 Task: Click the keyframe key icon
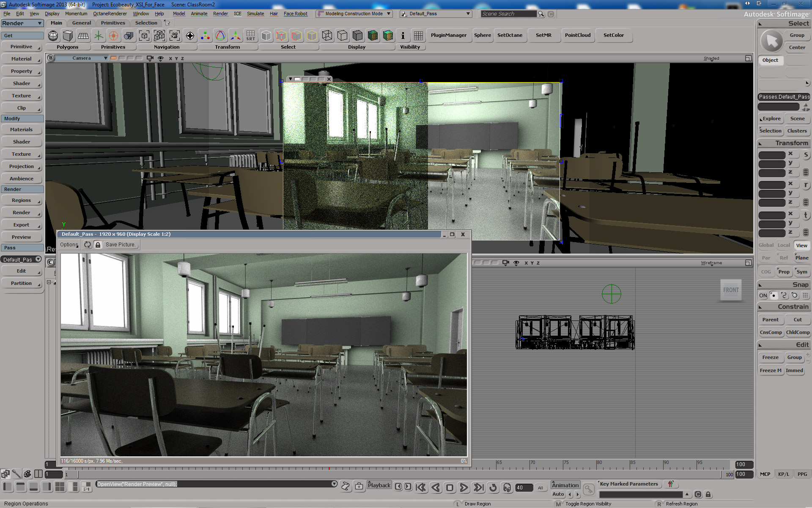click(588, 490)
